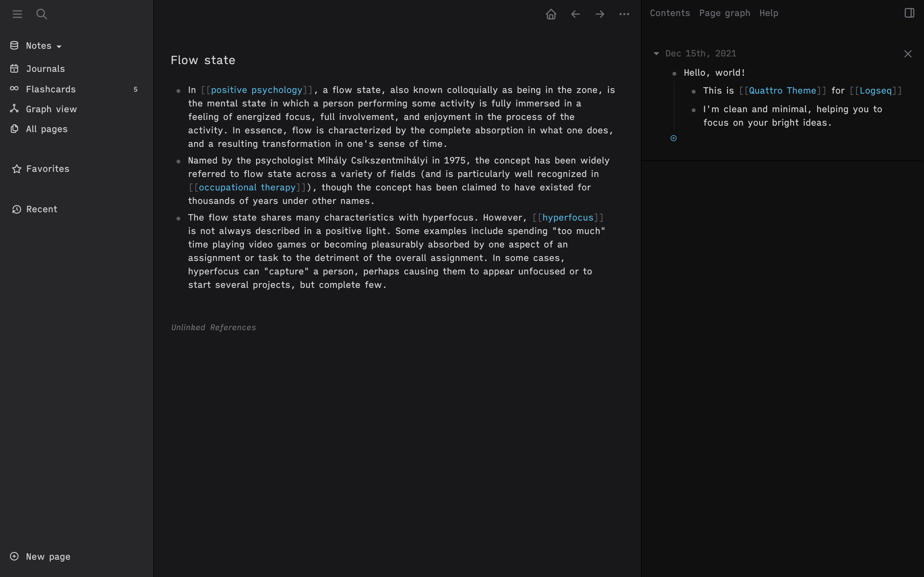Screen dimensions: 924x577
Task: Click the Unlinked References section
Action: tap(214, 327)
